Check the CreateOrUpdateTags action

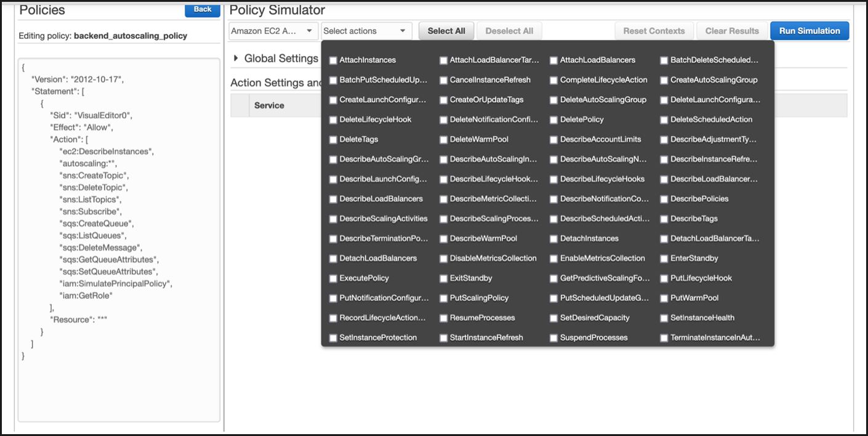[443, 100]
